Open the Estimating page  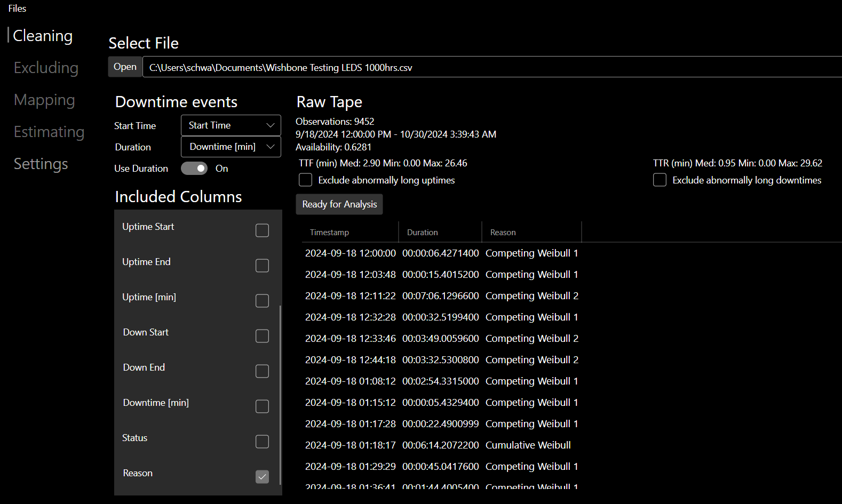[49, 132]
